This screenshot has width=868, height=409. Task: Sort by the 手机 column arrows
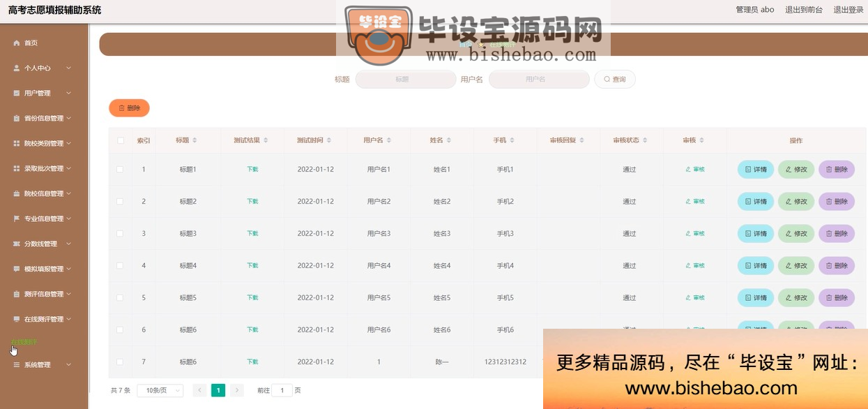coord(512,140)
